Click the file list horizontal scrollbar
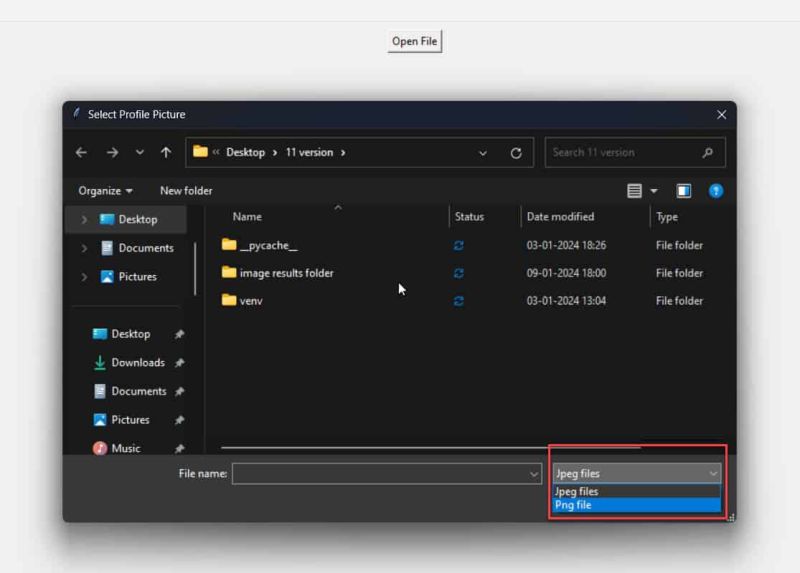Image resolution: width=800 pixels, height=573 pixels. tap(431, 447)
